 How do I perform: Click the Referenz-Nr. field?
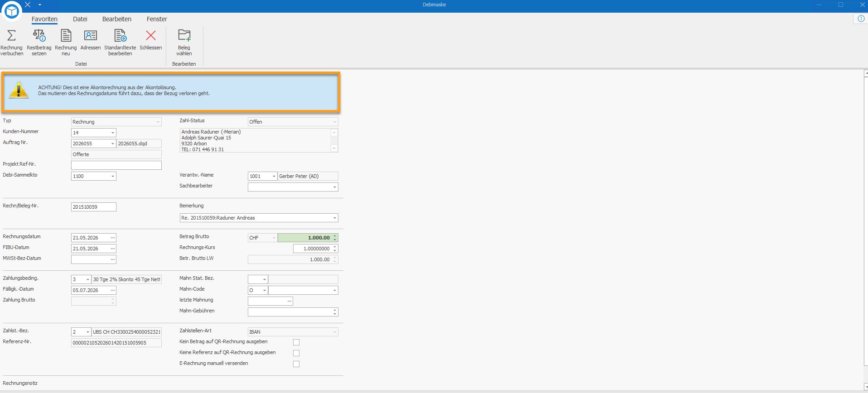click(x=116, y=343)
